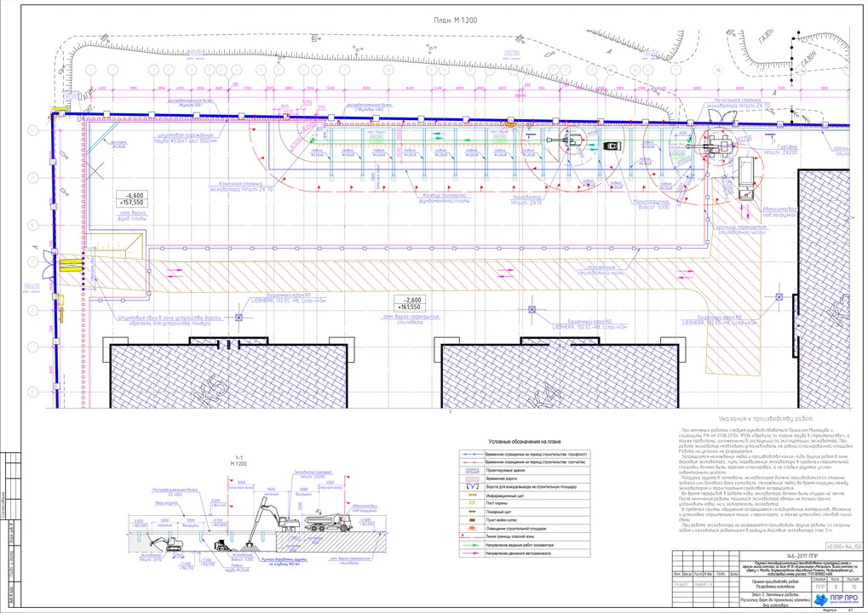The height and width of the screenshot is (613, 868).
Task: Click the -2,600 / +161,550 elevation mark box
Action: tap(411, 301)
